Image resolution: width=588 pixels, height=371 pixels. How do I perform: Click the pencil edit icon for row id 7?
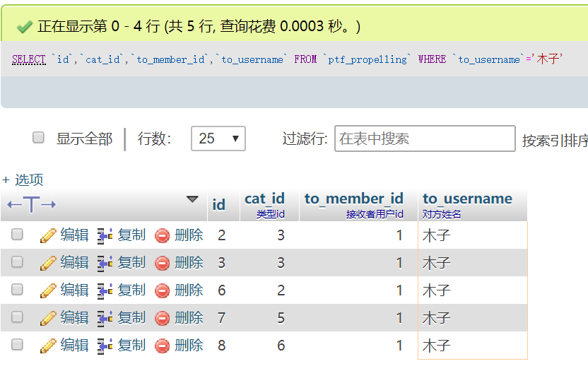point(48,318)
